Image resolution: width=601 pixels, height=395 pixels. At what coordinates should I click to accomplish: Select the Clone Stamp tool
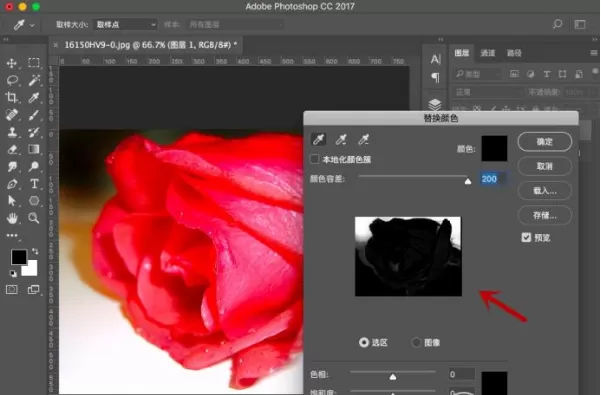coord(12,132)
